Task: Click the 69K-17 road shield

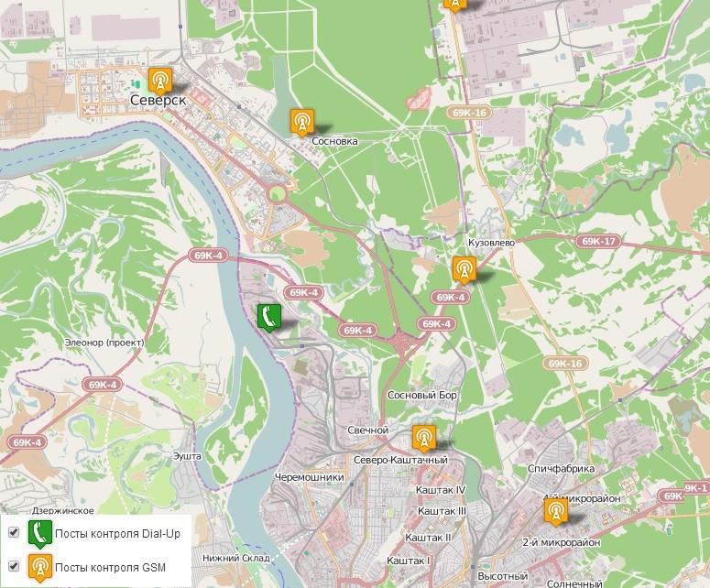Action: (598, 242)
